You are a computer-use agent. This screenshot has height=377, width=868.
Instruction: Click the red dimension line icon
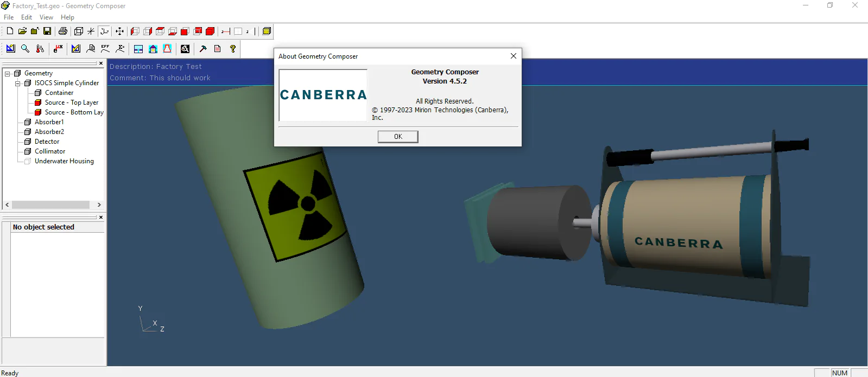coord(226,31)
